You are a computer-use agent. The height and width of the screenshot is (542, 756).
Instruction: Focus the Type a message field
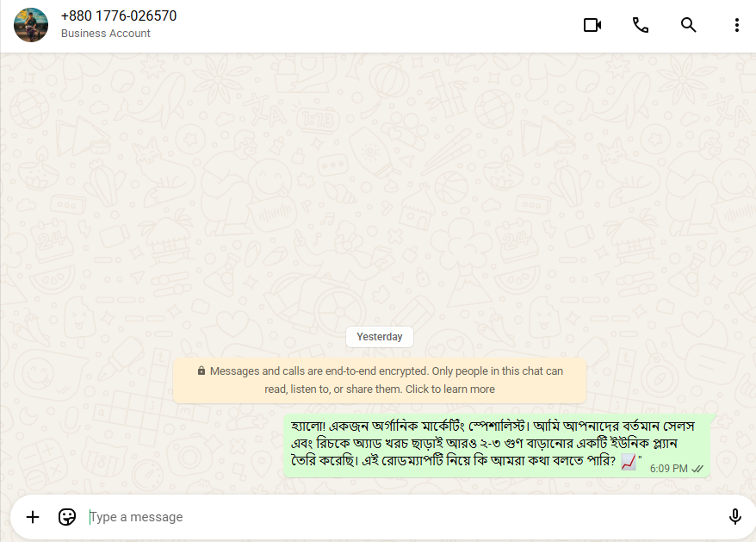tap(405, 517)
